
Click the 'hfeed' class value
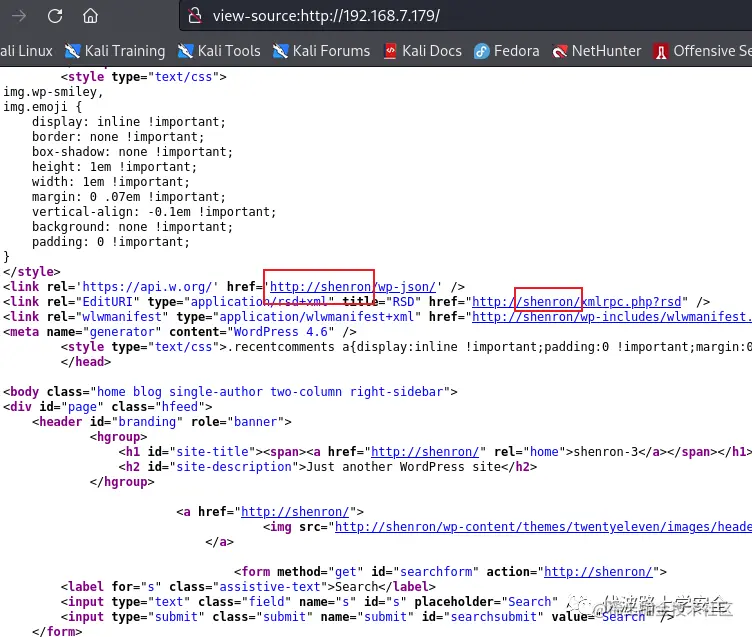click(x=180, y=407)
